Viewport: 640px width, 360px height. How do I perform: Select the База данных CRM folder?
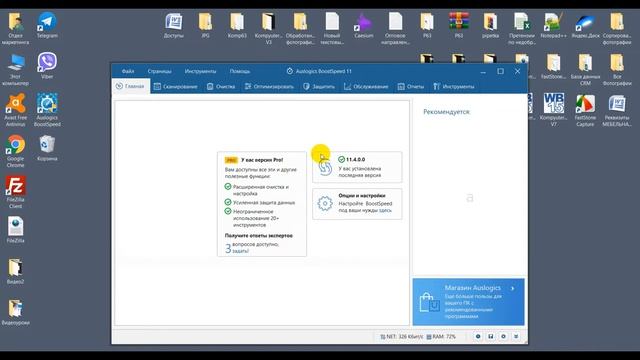point(585,69)
